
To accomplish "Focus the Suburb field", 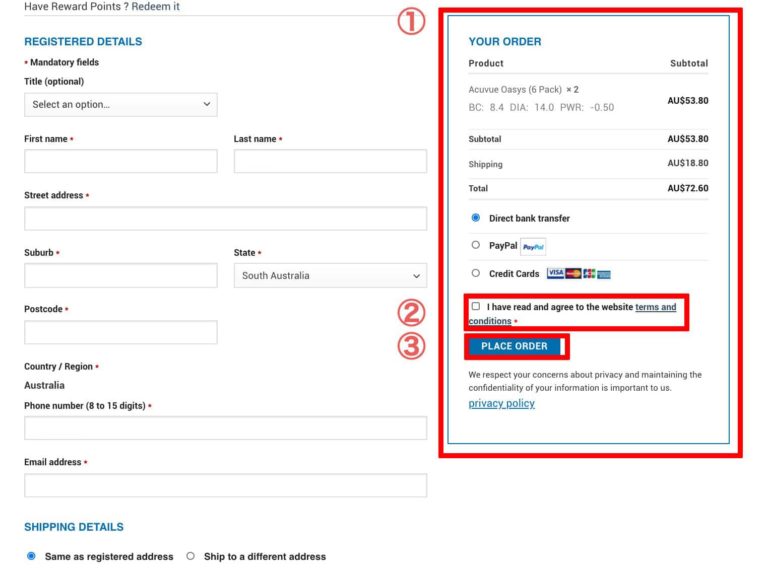I will (x=120, y=275).
